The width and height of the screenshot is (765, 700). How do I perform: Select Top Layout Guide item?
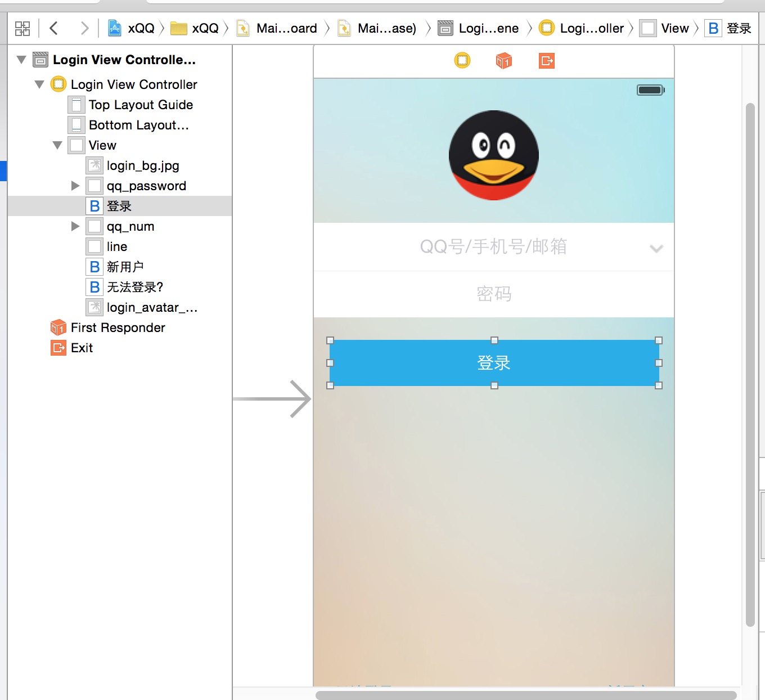click(120, 105)
